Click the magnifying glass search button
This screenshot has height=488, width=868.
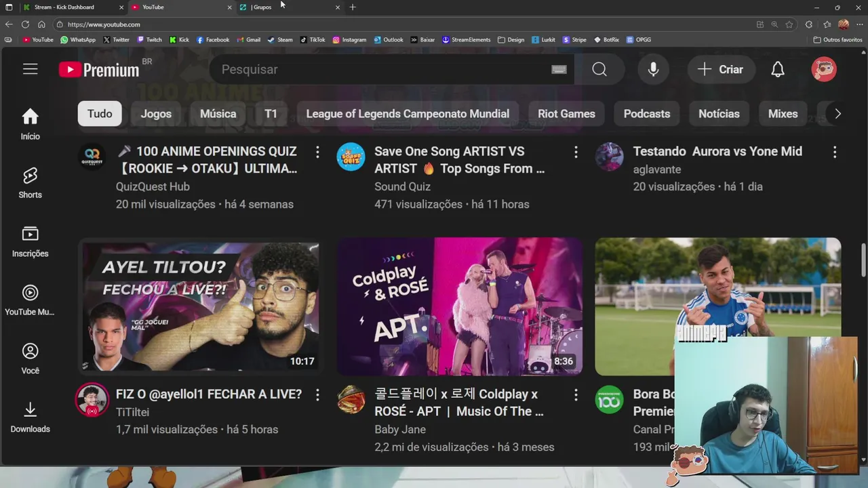click(x=599, y=69)
